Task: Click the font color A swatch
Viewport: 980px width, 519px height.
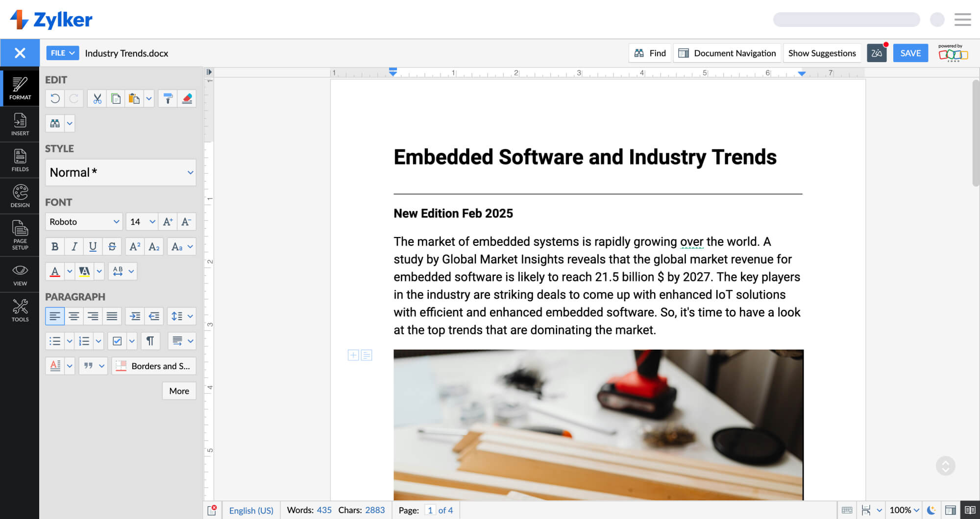Action: pos(55,271)
